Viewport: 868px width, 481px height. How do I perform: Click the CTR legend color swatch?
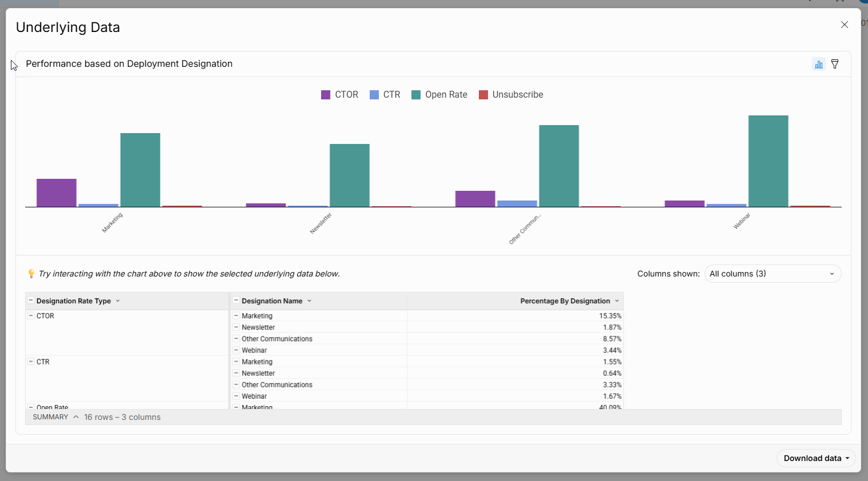point(374,95)
